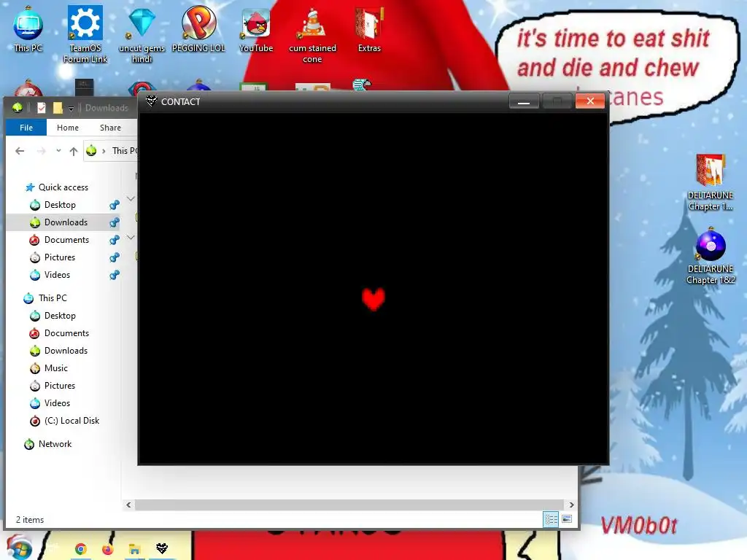Click pin icon beside Quick access Videos

[x=115, y=275]
